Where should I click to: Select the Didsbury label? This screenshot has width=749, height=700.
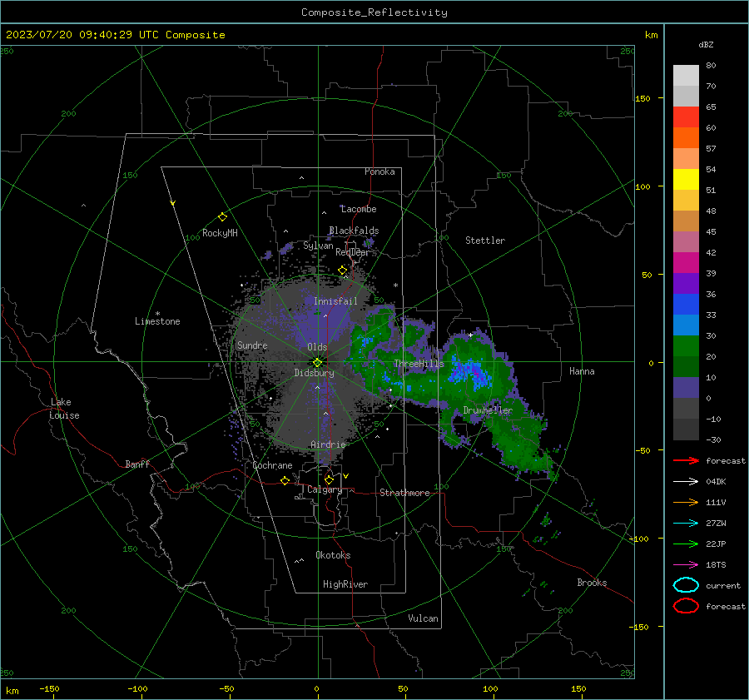tap(314, 373)
